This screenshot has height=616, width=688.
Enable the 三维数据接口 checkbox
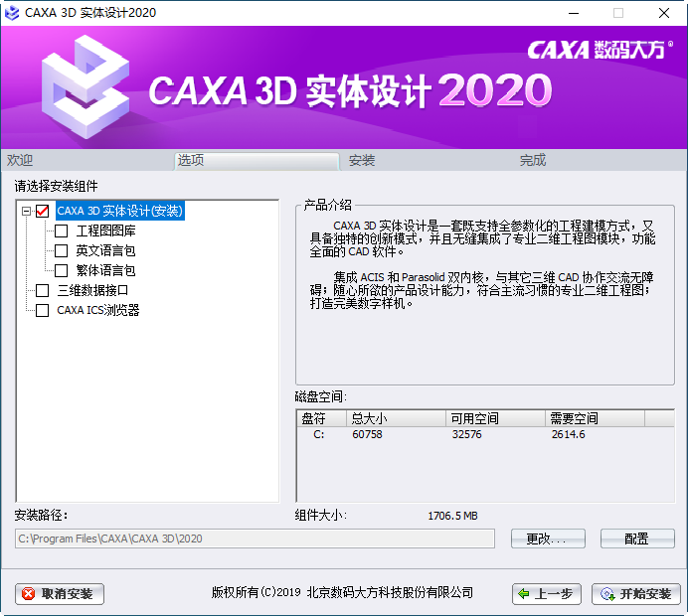[42, 290]
